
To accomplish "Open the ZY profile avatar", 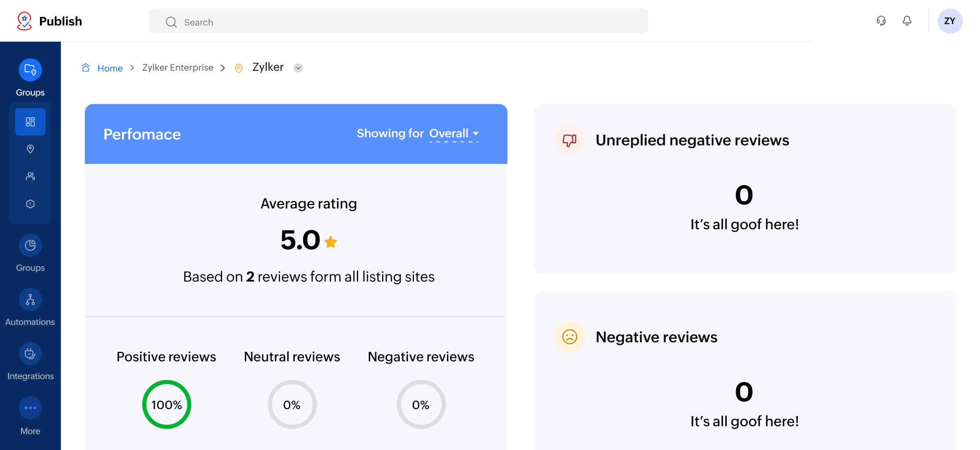I will click(950, 21).
